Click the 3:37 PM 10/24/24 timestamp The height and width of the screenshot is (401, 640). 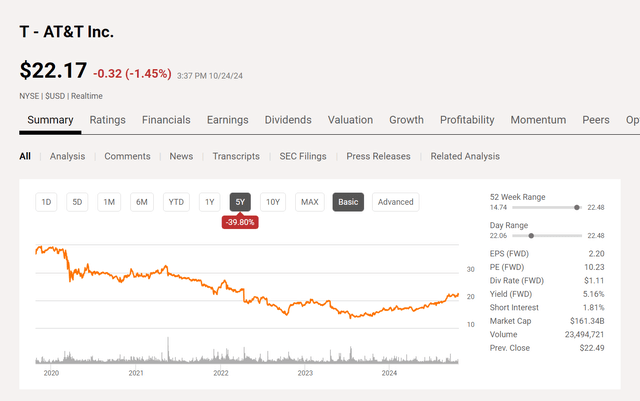click(210, 76)
